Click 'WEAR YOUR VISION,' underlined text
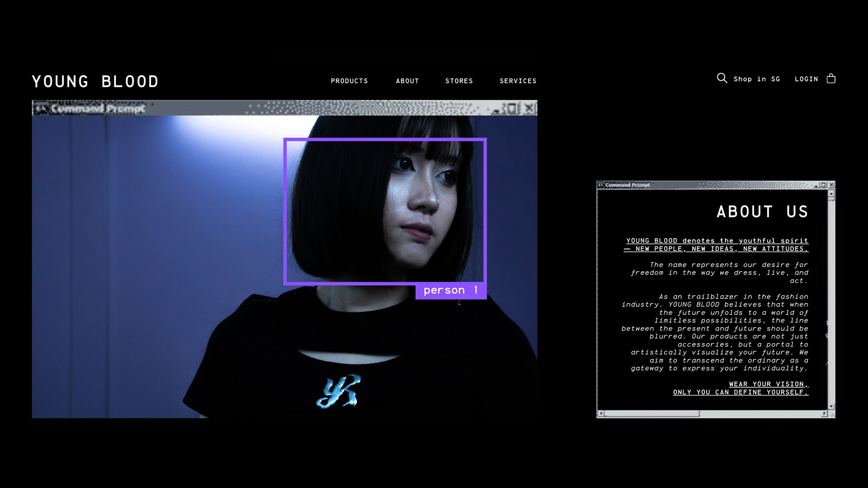 point(769,384)
